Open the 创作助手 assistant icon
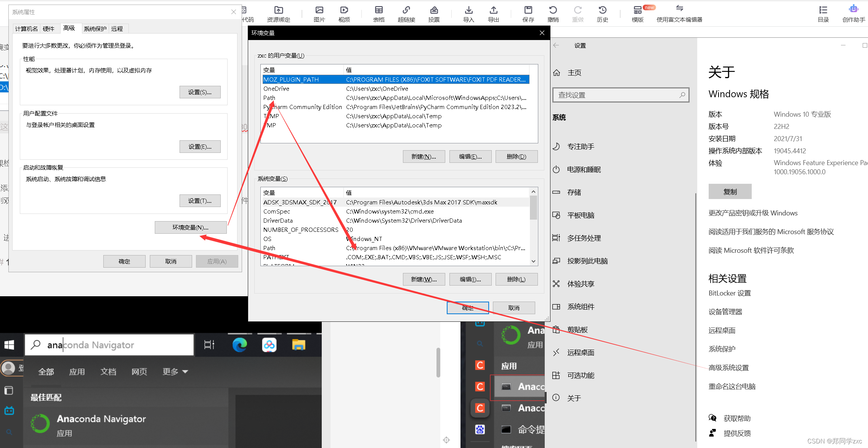This screenshot has height=448, width=868. coord(854,14)
